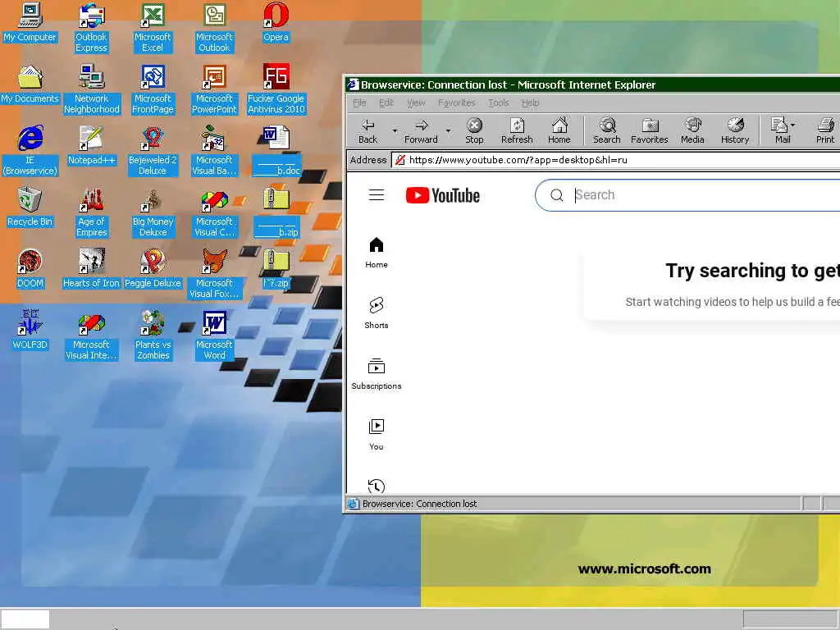Select the b.zip archive file
The width and height of the screenshot is (840, 630).
coord(276,212)
